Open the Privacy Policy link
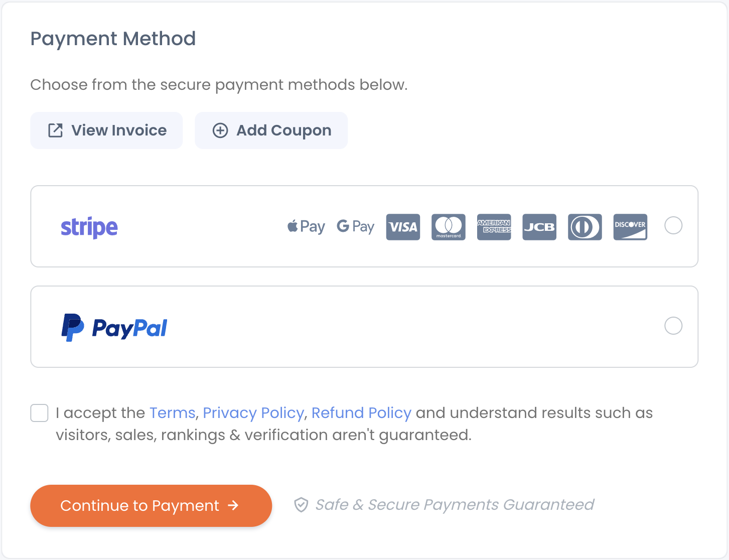This screenshot has width=729, height=560. click(x=253, y=413)
